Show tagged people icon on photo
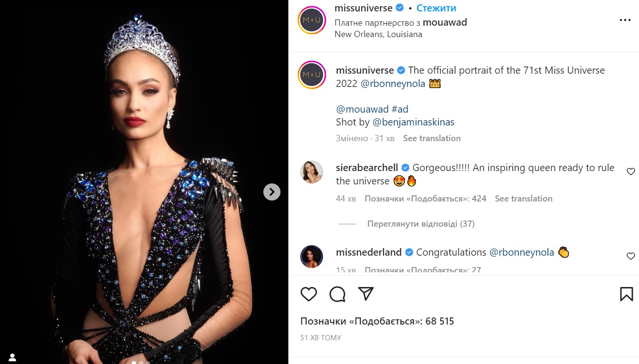Viewport: 639px width, 364px height. pos(12,357)
